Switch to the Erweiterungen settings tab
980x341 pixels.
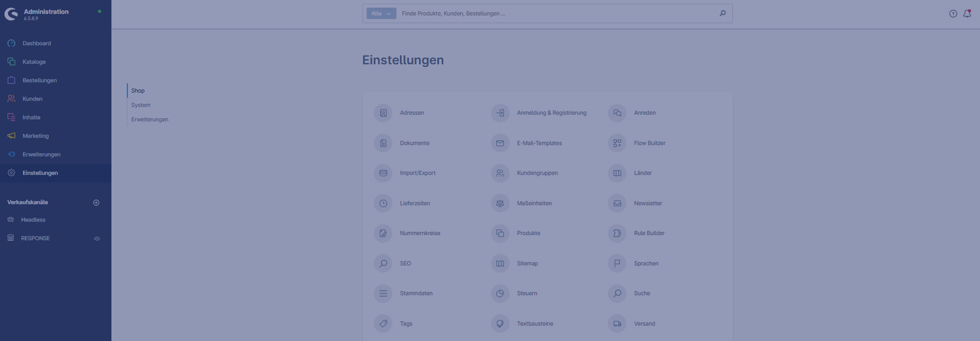(x=149, y=119)
